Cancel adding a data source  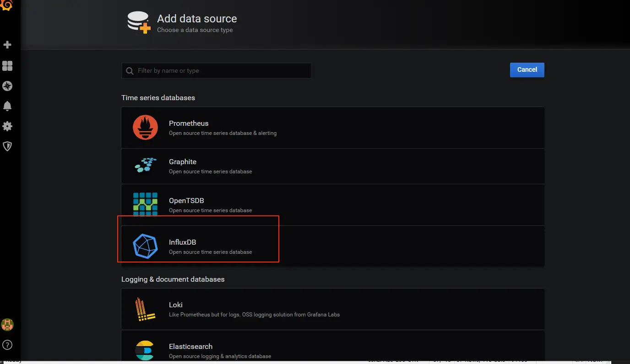tap(527, 70)
